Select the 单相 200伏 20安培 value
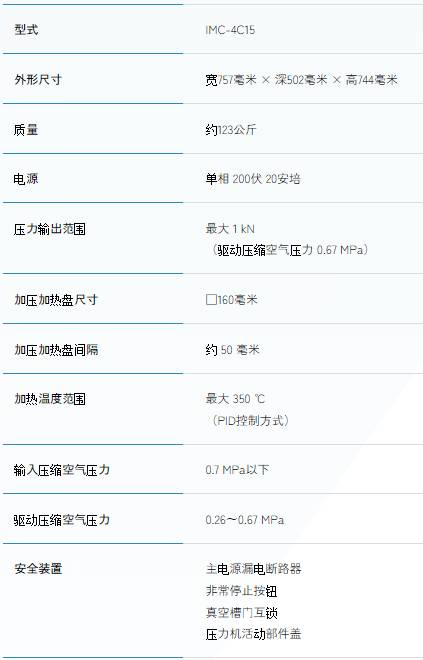The height and width of the screenshot is (660, 423). click(253, 179)
